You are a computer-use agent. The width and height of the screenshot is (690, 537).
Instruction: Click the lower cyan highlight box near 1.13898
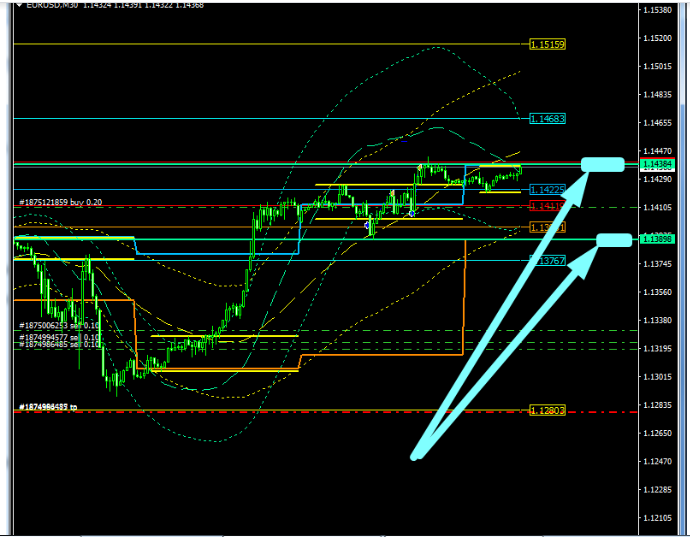pyautogui.click(x=614, y=239)
